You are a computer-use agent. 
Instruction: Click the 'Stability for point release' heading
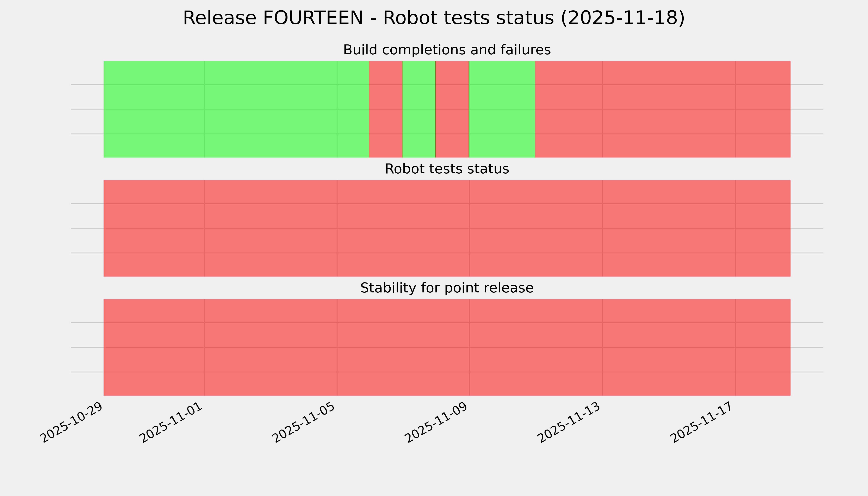(447, 288)
